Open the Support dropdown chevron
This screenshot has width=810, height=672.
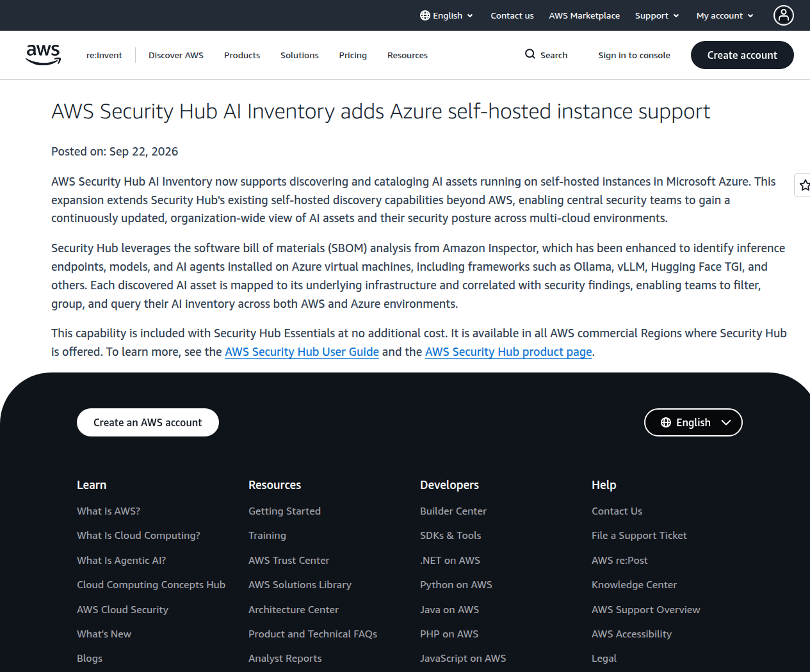[676, 15]
